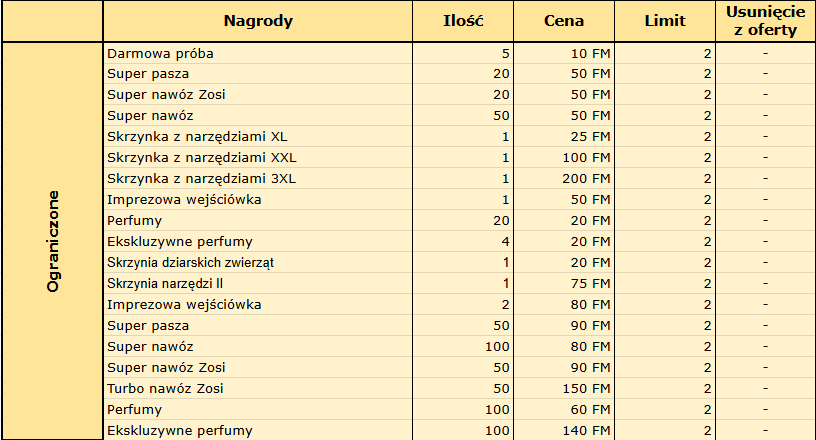Click the 200 FM price cell
The height and width of the screenshot is (440, 816).
[x=564, y=179]
